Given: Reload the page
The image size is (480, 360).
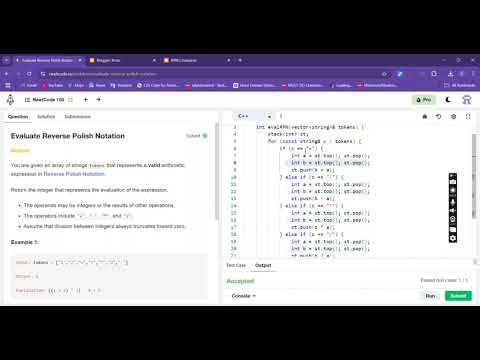Looking at the screenshot, I should pyautogui.click(x=29, y=74).
